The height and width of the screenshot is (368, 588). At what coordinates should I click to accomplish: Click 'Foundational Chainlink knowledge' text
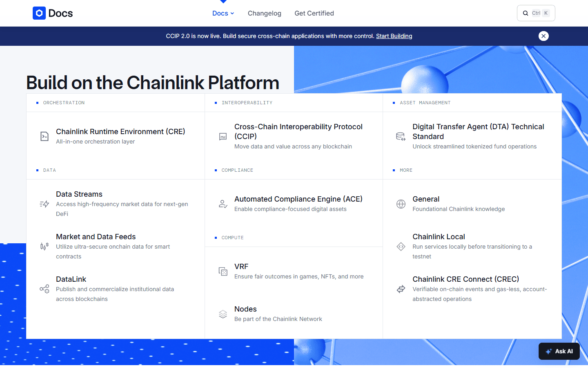[x=459, y=209]
